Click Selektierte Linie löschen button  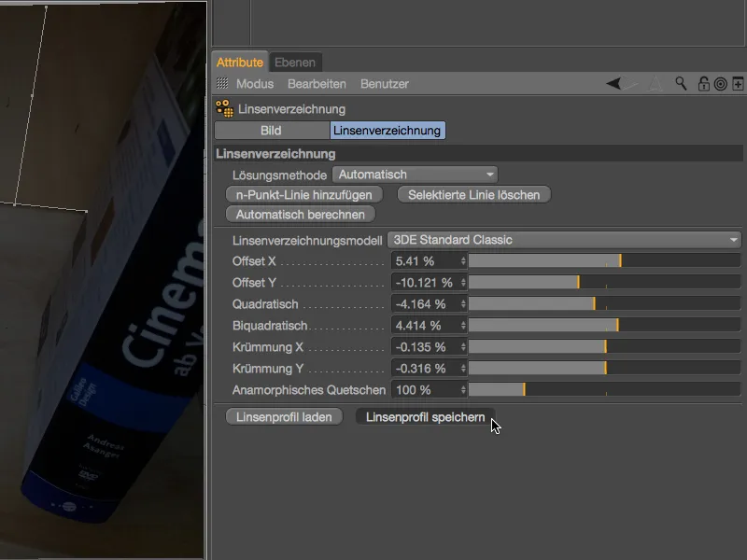tap(474, 195)
